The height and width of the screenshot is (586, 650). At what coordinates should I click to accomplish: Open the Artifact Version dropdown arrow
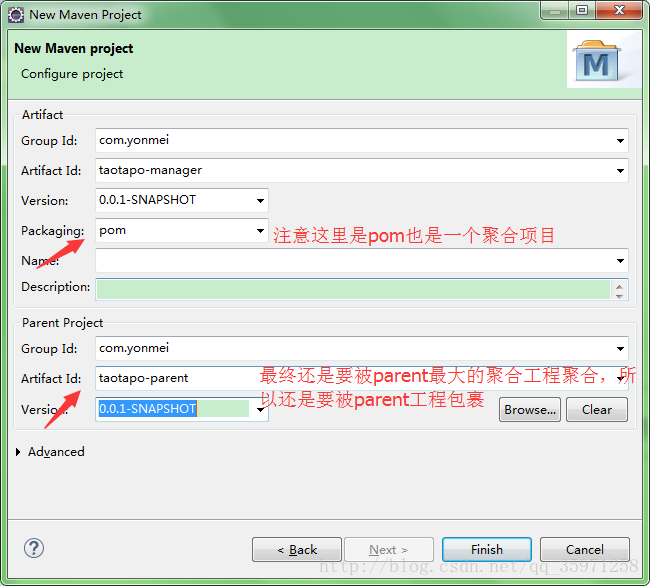[260, 201]
